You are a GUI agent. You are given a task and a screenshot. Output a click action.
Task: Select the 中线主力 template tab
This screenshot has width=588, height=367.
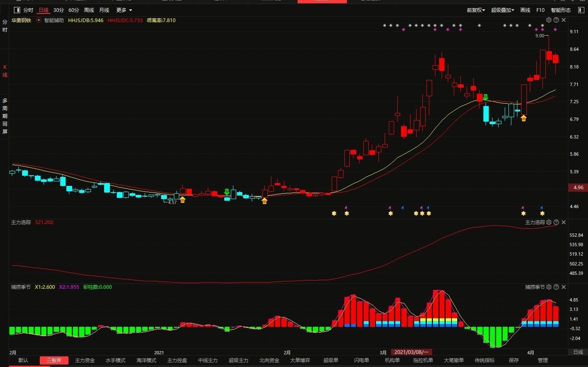208,360
